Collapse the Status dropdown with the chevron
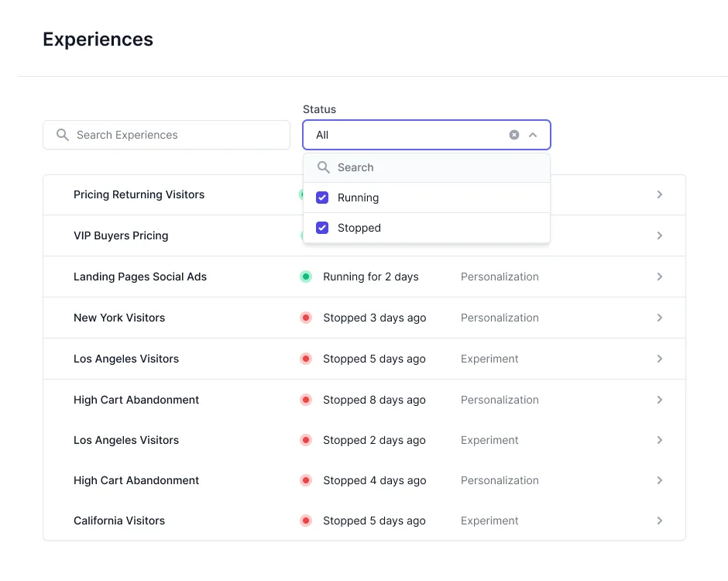728x581 pixels. point(533,135)
